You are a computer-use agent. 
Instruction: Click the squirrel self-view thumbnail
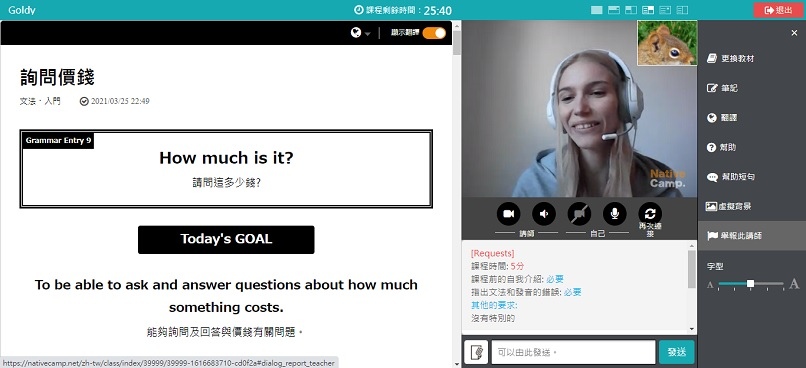(667, 43)
